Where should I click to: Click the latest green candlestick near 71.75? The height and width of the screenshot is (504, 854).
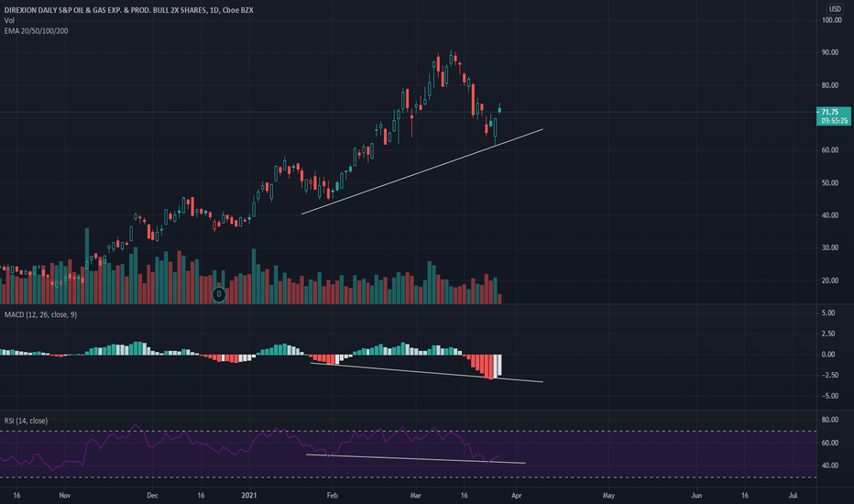tap(499, 109)
